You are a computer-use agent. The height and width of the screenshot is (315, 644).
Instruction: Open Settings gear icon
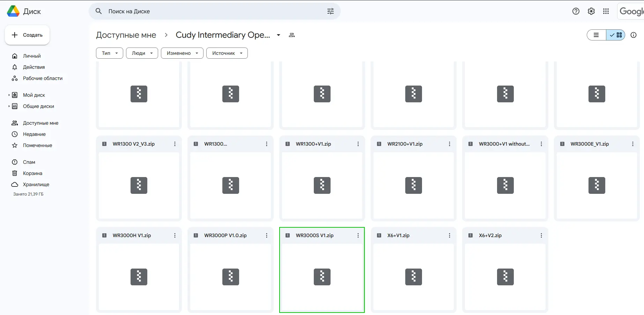[591, 11]
